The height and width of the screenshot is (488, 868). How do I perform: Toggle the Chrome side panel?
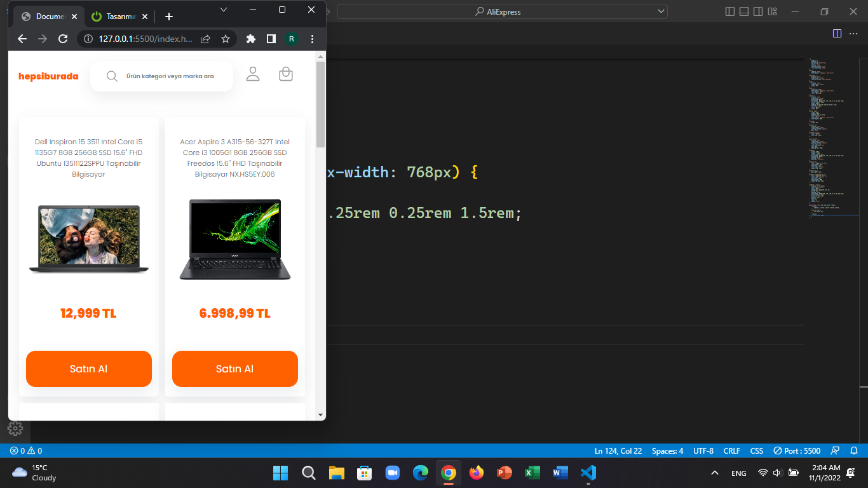point(271,39)
